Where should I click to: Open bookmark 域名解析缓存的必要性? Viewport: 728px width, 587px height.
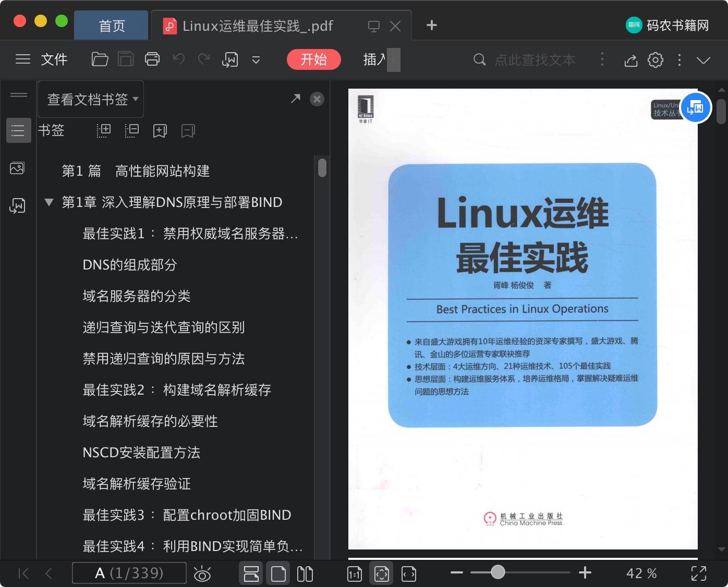[x=150, y=421]
